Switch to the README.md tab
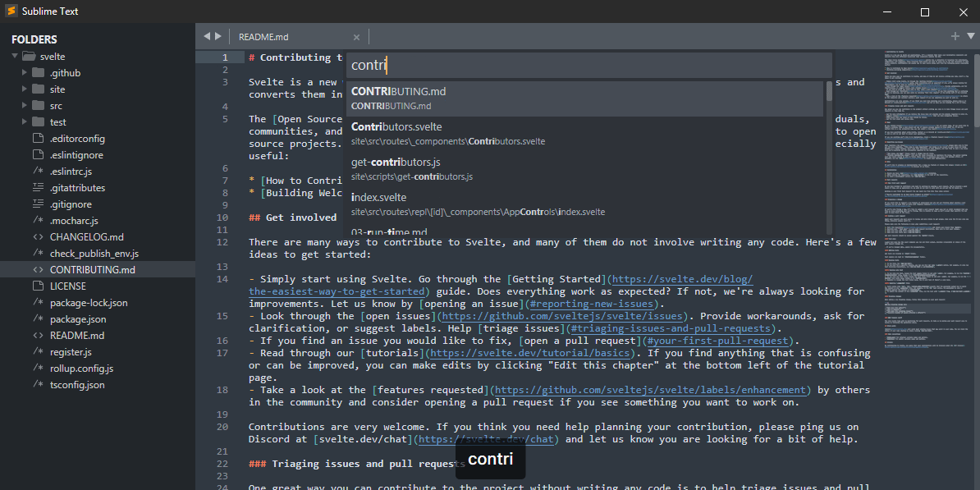This screenshot has width=980, height=490. (x=263, y=37)
